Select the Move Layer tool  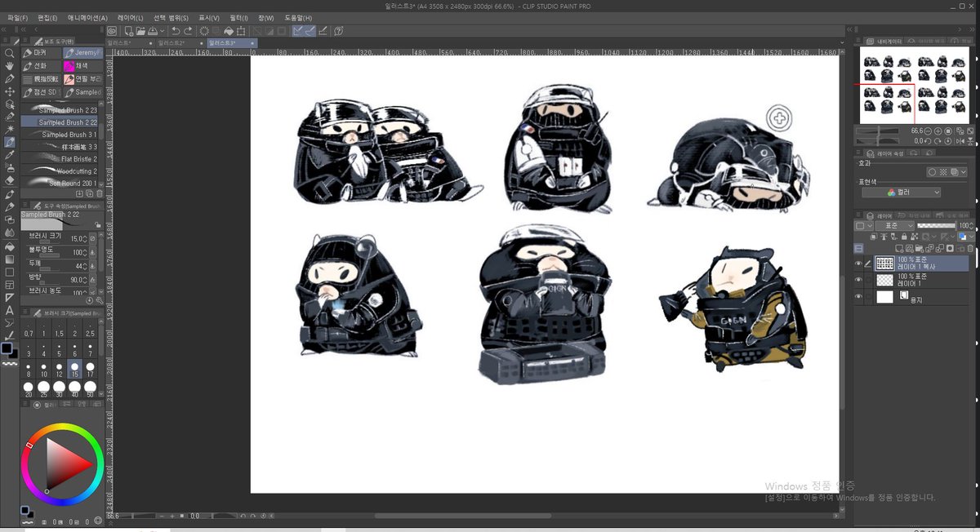[10, 91]
